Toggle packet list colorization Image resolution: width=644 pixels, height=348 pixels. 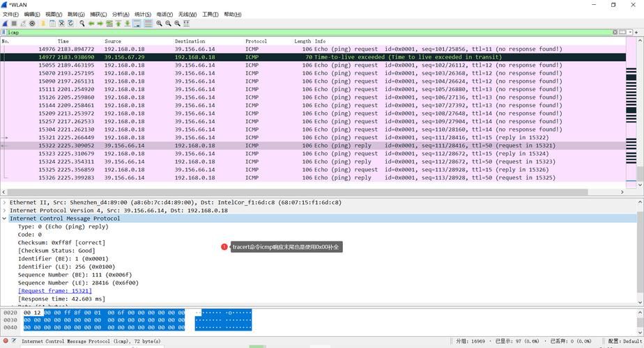click(148, 24)
